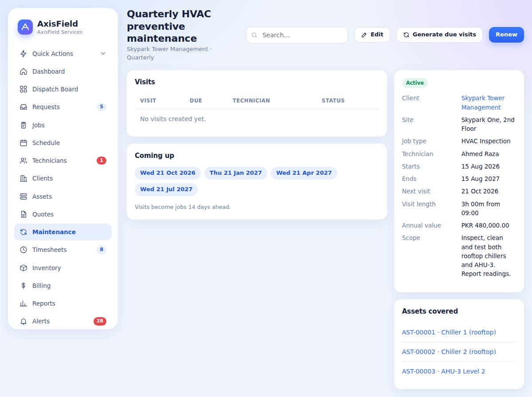Click the Requests inbox icon
This screenshot has width=532, height=397.
pos(23,107)
